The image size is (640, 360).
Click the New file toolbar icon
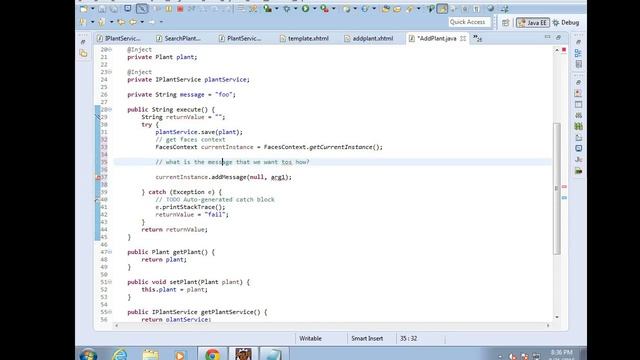(84, 9)
